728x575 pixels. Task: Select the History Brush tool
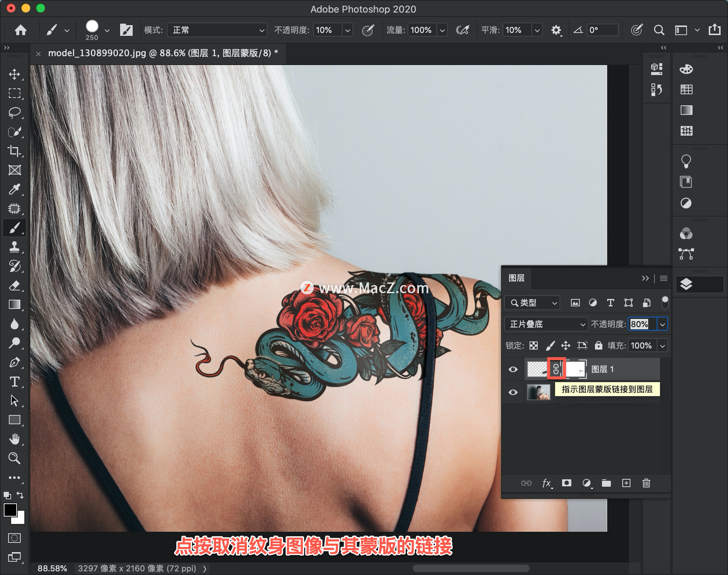pyautogui.click(x=14, y=266)
